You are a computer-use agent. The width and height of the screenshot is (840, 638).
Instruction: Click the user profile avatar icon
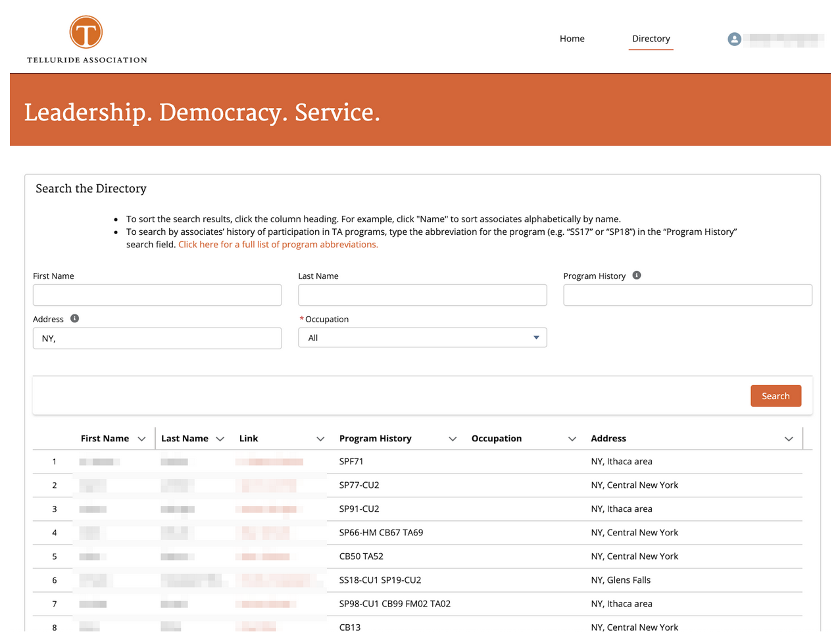[734, 39]
